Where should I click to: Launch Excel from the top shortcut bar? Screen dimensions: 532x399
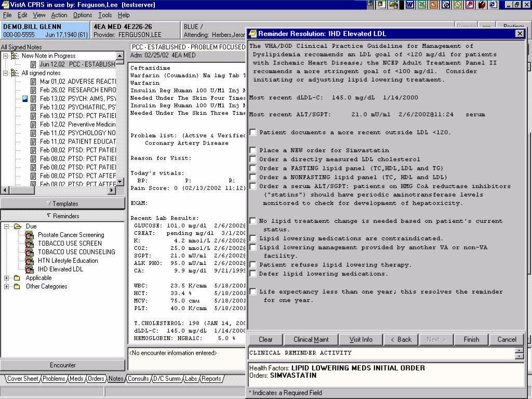422,4
